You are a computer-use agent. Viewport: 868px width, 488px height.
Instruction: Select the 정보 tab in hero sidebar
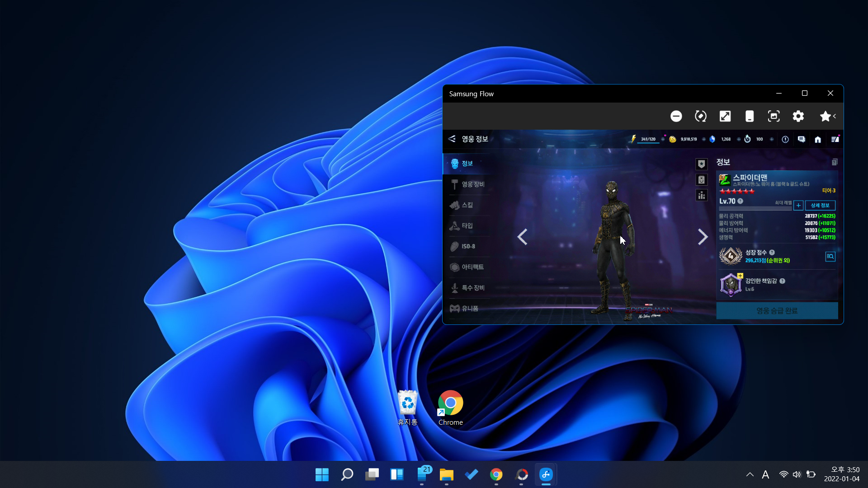pyautogui.click(x=467, y=164)
